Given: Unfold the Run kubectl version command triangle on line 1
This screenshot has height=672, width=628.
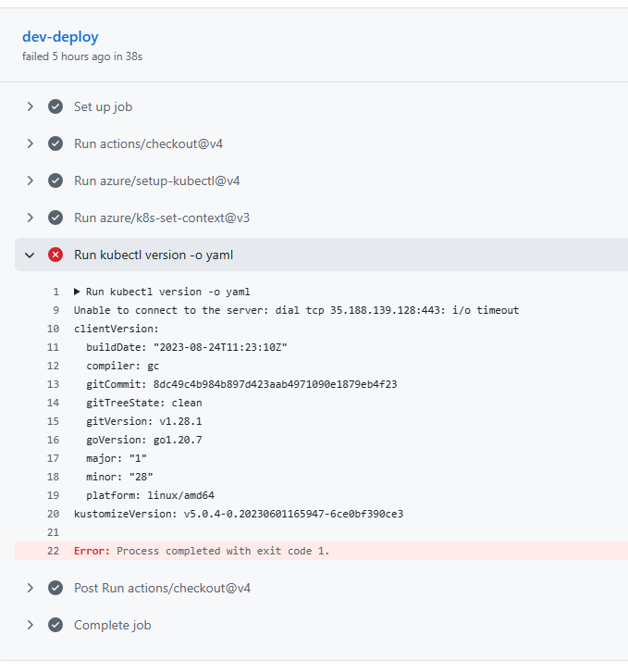Looking at the screenshot, I should point(77,292).
